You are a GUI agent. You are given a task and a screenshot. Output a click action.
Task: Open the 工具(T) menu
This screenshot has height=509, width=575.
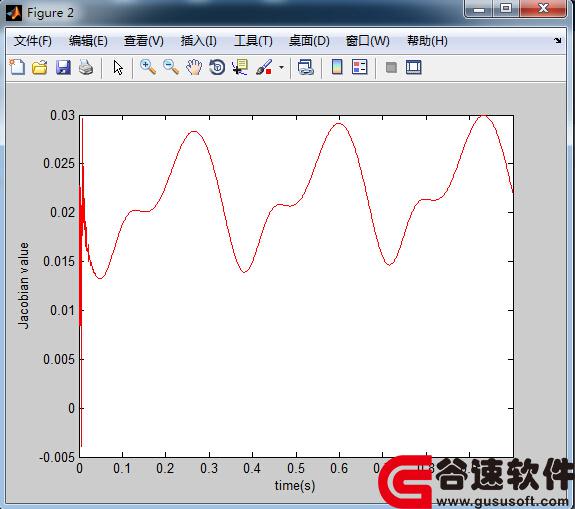point(253,41)
